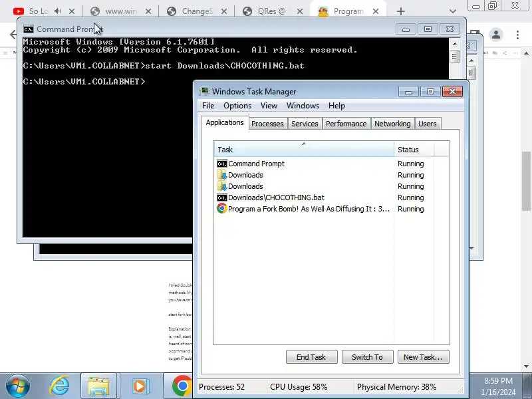Close the Program browser tab

[x=376, y=11]
